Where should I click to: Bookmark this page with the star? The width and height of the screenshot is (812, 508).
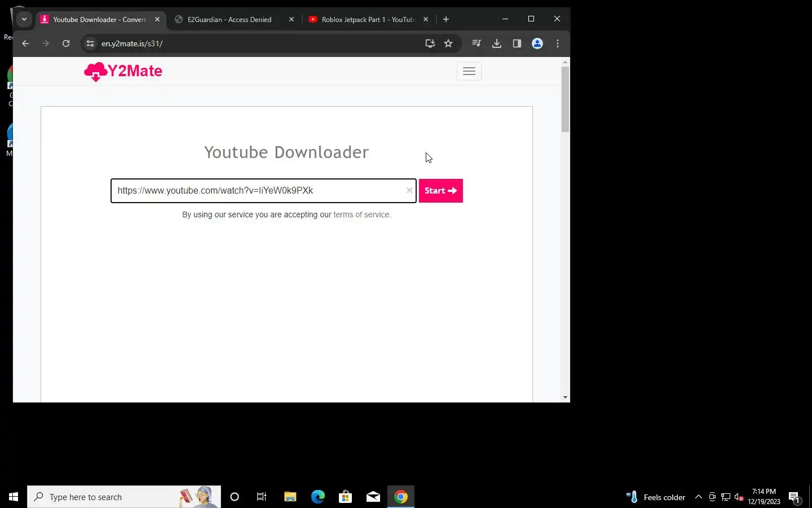click(448, 43)
